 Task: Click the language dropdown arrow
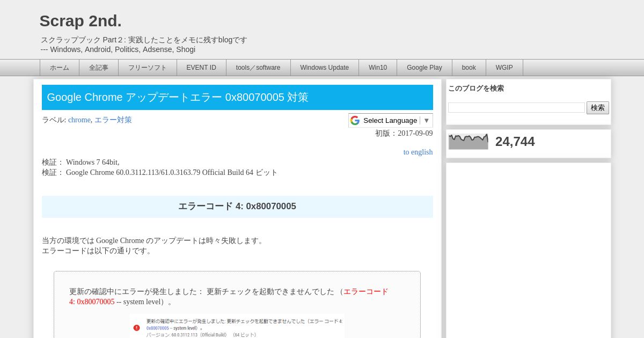[x=427, y=120]
